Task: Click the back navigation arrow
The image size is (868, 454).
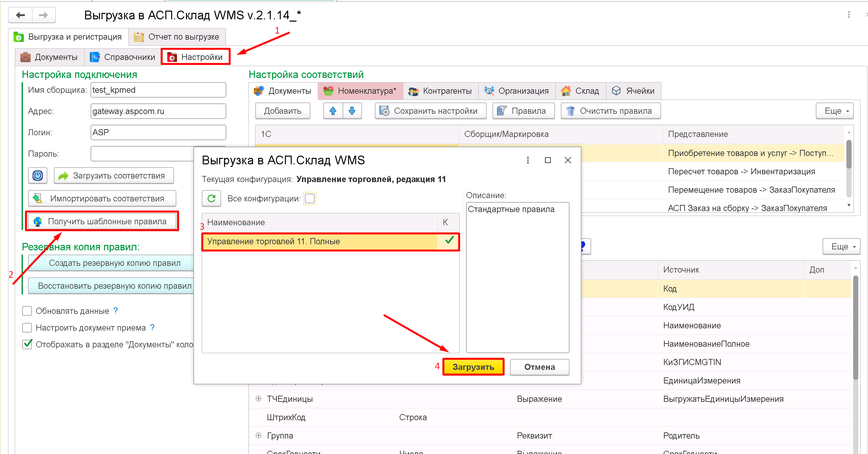Action: point(20,15)
